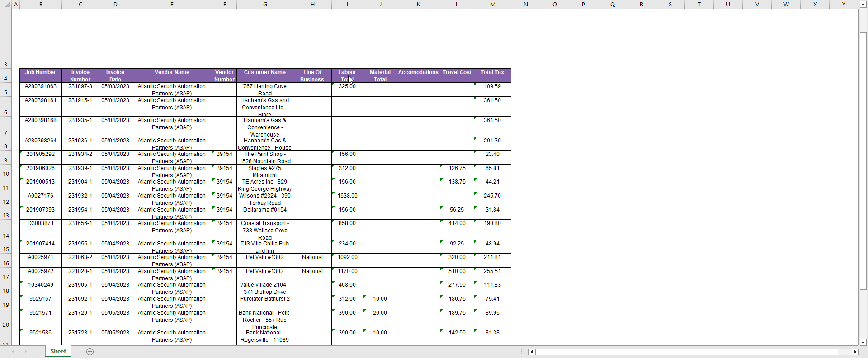This screenshot has width=868, height=358.
Task: Click the vertical scrollbar thumb
Action: coord(863,160)
